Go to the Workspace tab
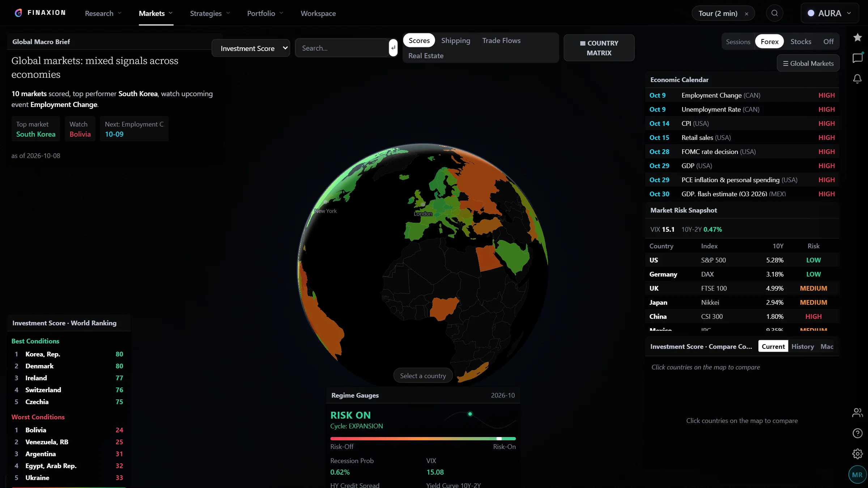Image resolution: width=868 pixels, height=488 pixels. point(318,13)
